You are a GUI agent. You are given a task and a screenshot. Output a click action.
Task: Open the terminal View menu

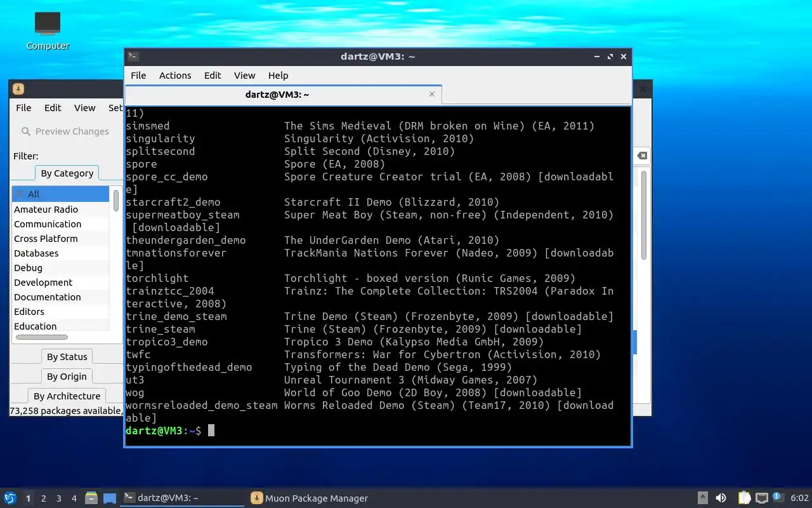point(244,75)
